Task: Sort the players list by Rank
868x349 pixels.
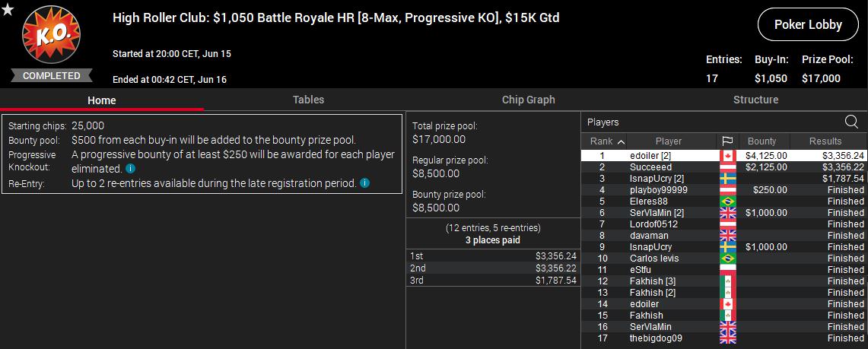Action: point(607,141)
